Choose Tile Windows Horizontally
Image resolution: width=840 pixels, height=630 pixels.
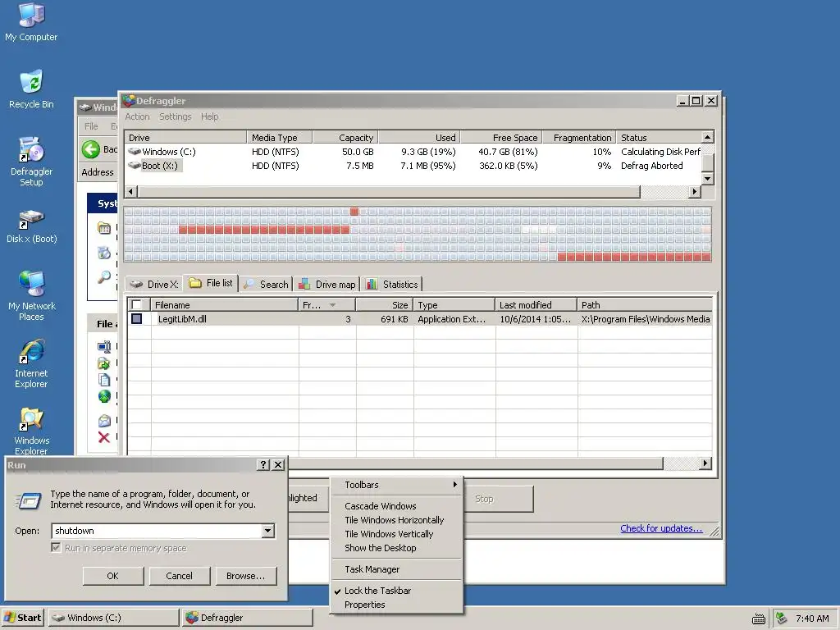click(396, 519)
